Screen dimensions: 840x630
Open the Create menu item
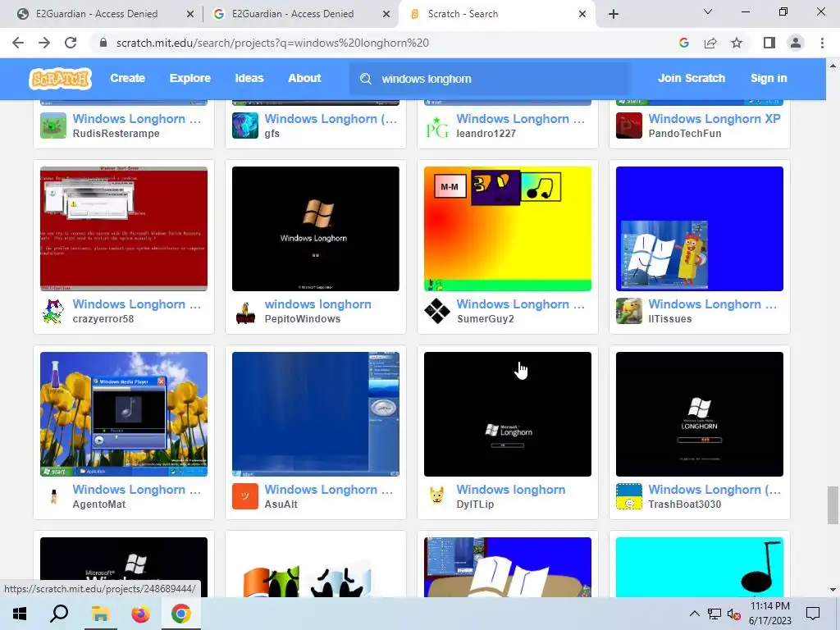click(x=127, y=78)
